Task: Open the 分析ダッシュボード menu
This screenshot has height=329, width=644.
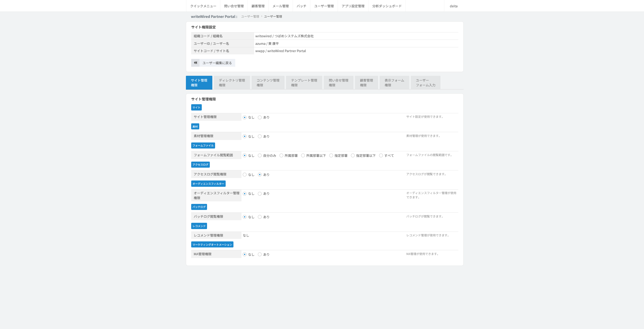Action: pyautogui.click(x=387, y=6)
